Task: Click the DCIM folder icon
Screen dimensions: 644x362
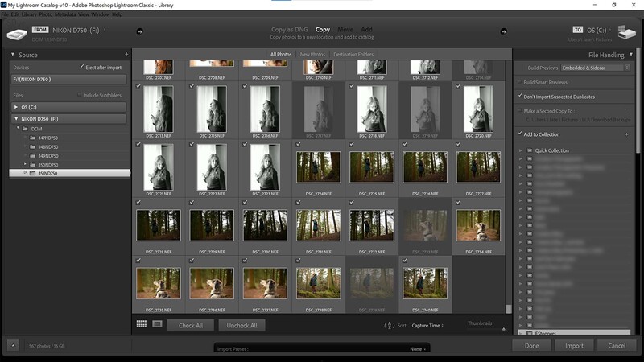Action: (x=25, y=129)
